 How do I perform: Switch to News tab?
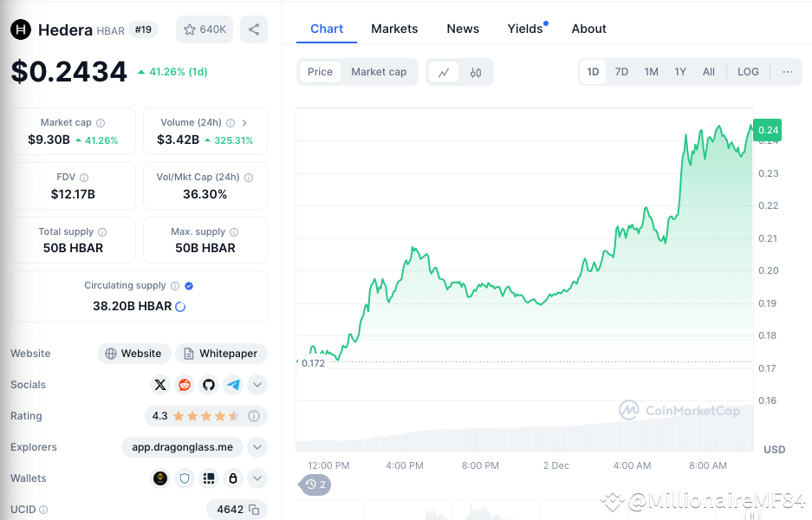[x=463, y=29]
